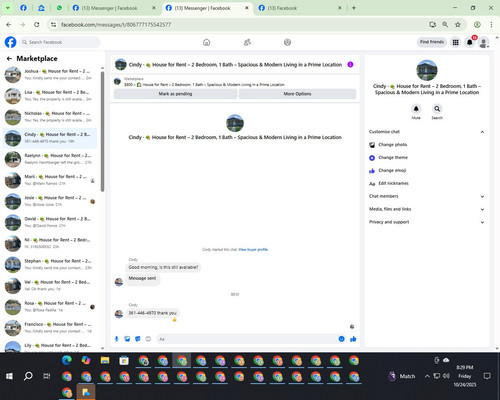Open the Friends icon in top navigation
The height and width of the screenshot is (400, 500).
[x=247, y=42]
